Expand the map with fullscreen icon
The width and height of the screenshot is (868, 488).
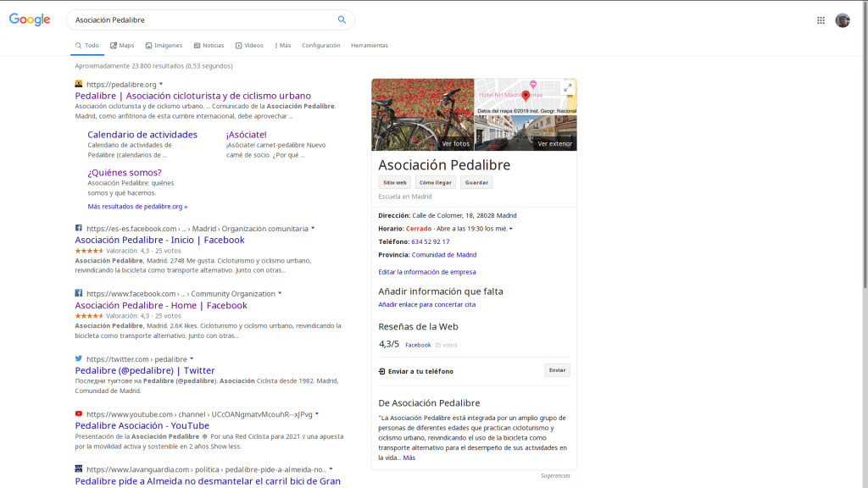567,88
